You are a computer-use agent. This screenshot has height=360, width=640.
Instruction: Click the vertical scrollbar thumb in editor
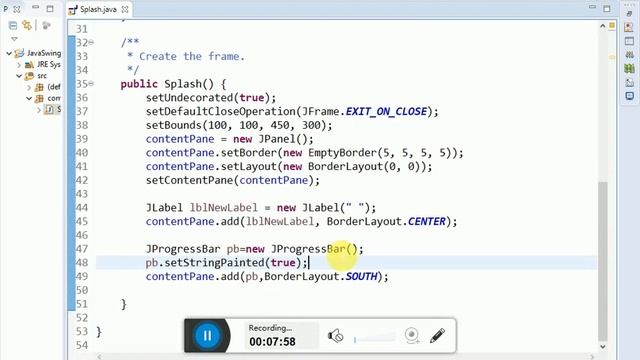[x=602, y=261]
